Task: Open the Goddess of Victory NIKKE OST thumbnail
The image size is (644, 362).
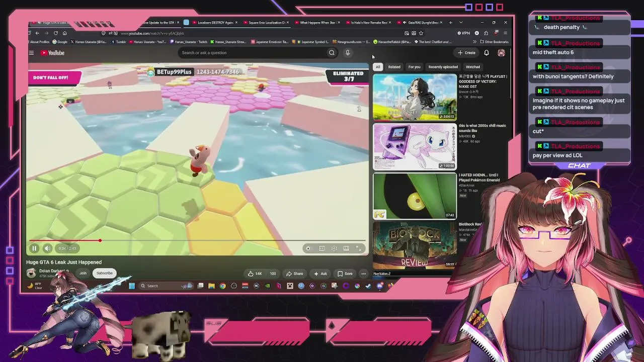Action: tap(415, 97)
